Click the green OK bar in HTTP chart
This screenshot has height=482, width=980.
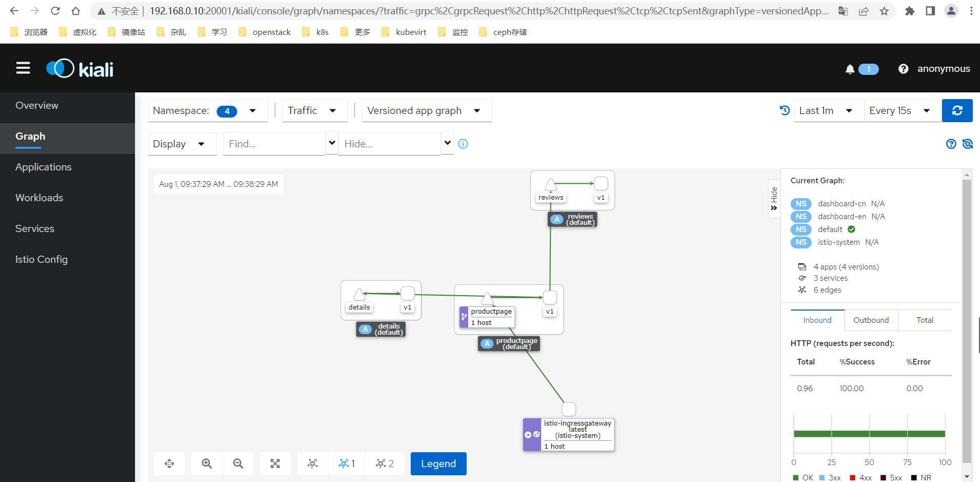point(869,434)
